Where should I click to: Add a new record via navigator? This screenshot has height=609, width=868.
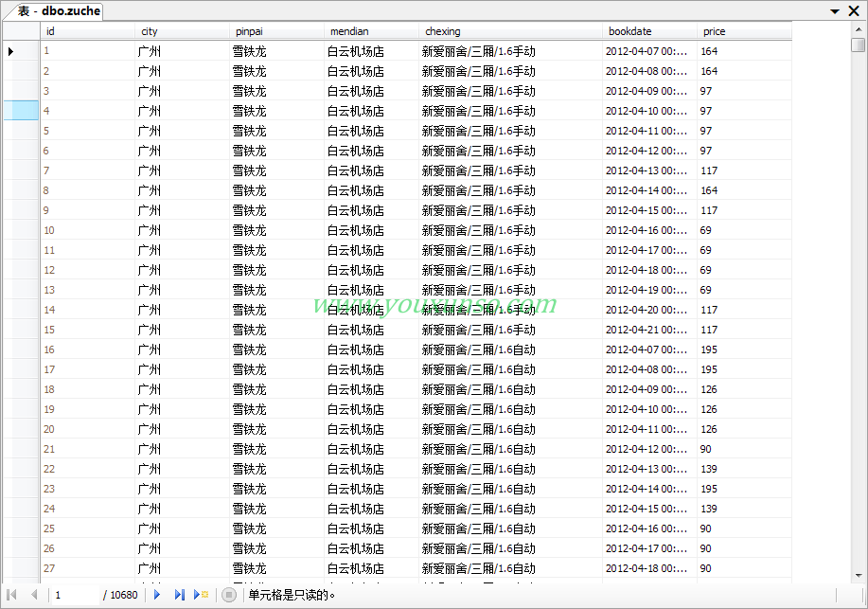click(201, 595)
